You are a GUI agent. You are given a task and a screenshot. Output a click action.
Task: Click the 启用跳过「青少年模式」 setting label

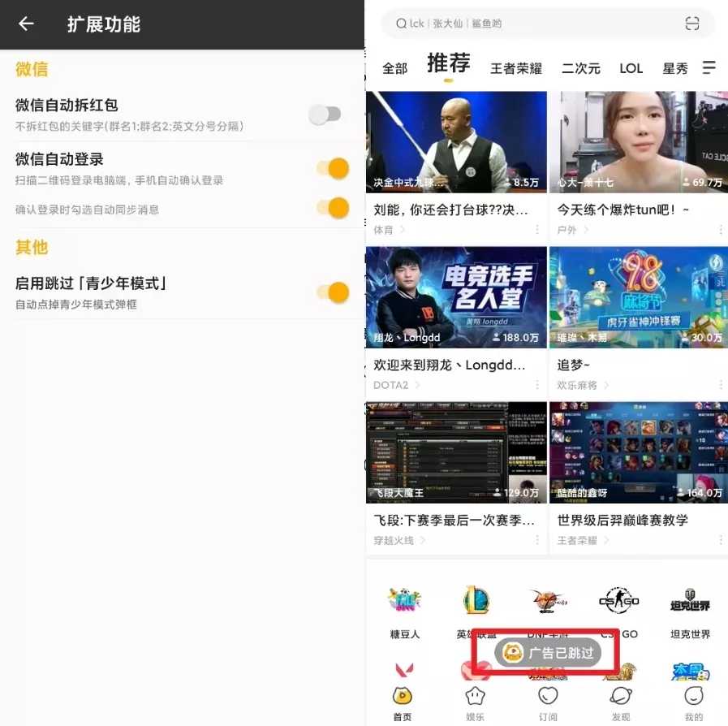click(x=91, y=283)
